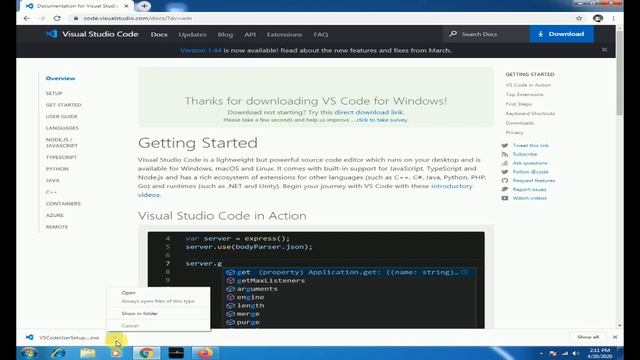
Task: Click the Search Docs input field
Action: point(486,34)
